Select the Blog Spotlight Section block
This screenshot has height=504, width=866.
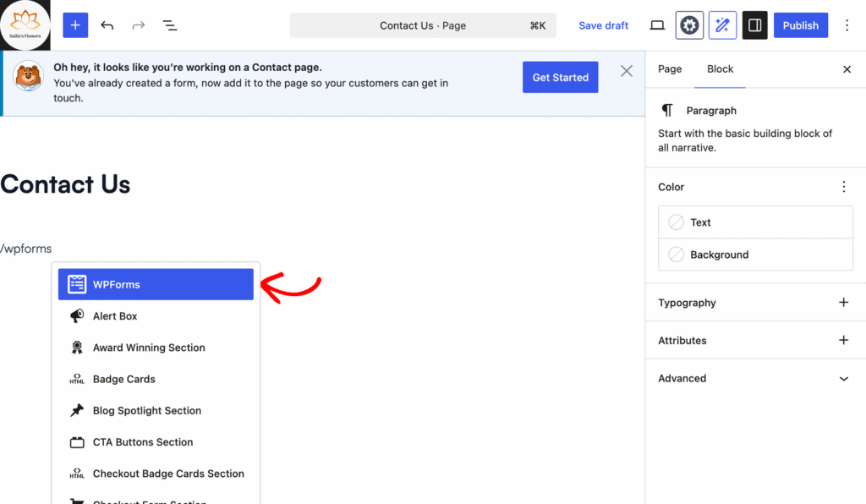[156, 410]
